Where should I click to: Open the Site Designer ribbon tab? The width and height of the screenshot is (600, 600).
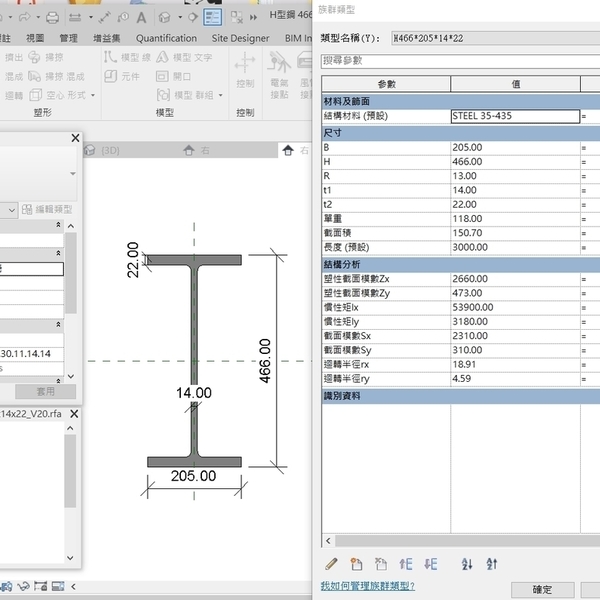tap(240, 38)
